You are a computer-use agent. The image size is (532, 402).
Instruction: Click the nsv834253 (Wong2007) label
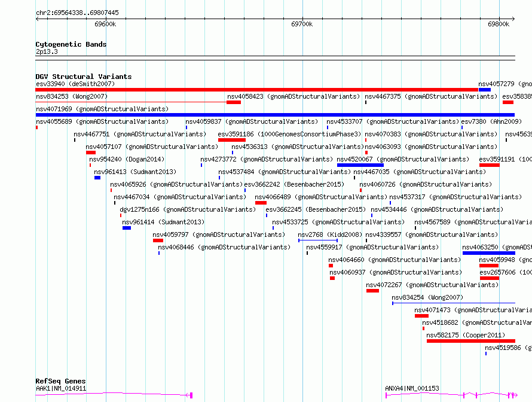point(72,96)
